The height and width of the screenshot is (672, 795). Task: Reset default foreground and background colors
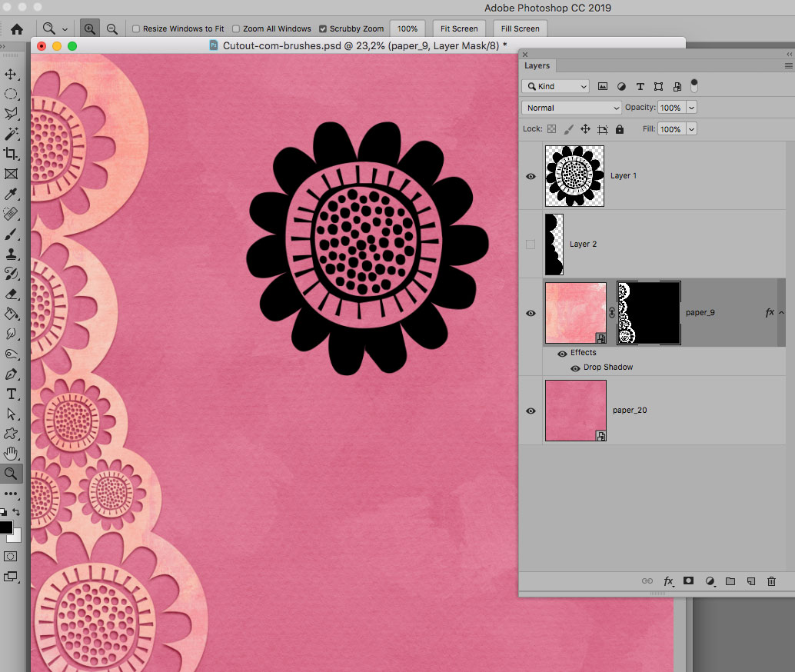(x=4, y=512)
